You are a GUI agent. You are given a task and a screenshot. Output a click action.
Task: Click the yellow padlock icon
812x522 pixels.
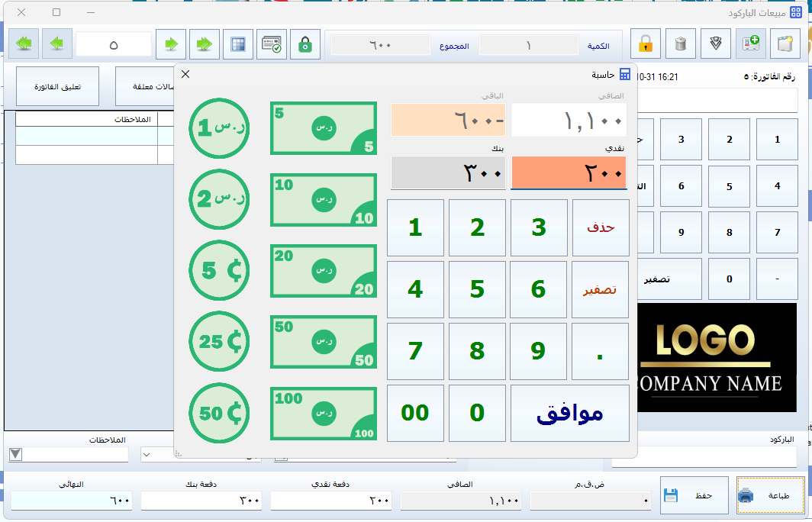(646, 44)
